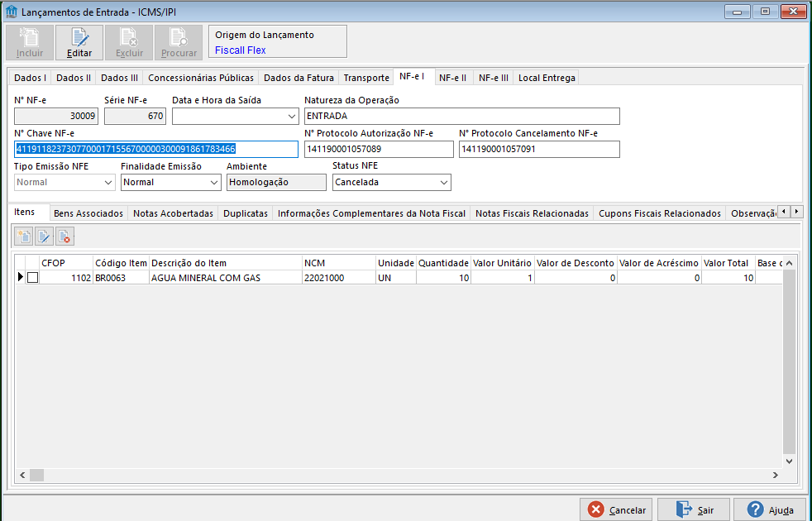Screen dimensions: 812x521
Task: Switch to the Dados III tab
Action: 119,78
